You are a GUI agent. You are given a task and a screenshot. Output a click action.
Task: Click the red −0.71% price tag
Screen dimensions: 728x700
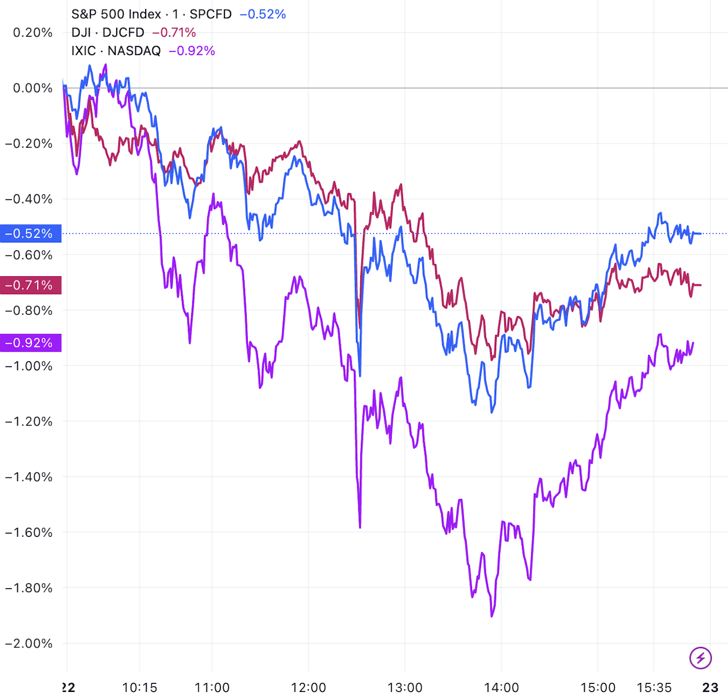(x=31, y=285)
